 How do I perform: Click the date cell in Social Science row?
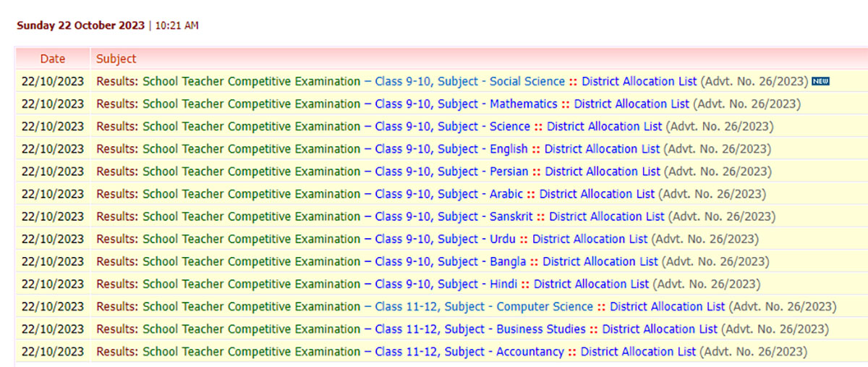tap(52, 82)
